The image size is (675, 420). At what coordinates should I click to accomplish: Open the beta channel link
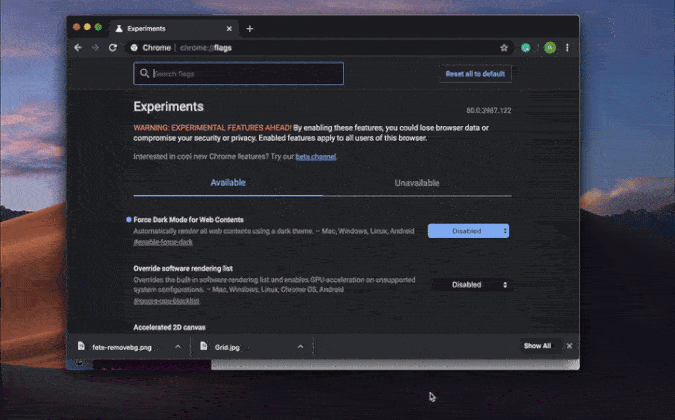[316, 157]
